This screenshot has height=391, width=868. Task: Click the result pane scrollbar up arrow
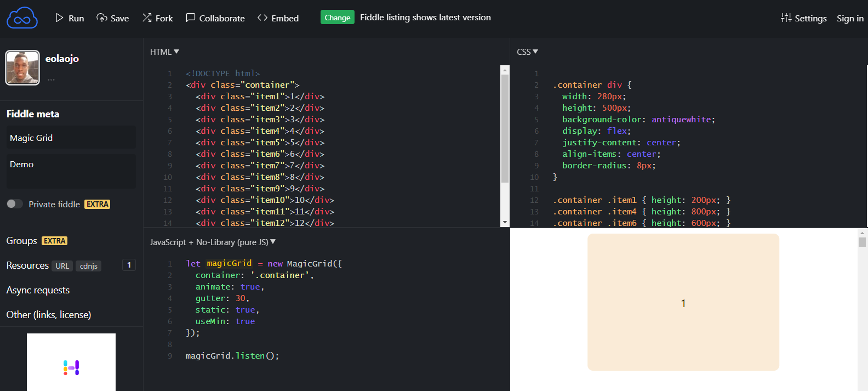pos(862,233)
